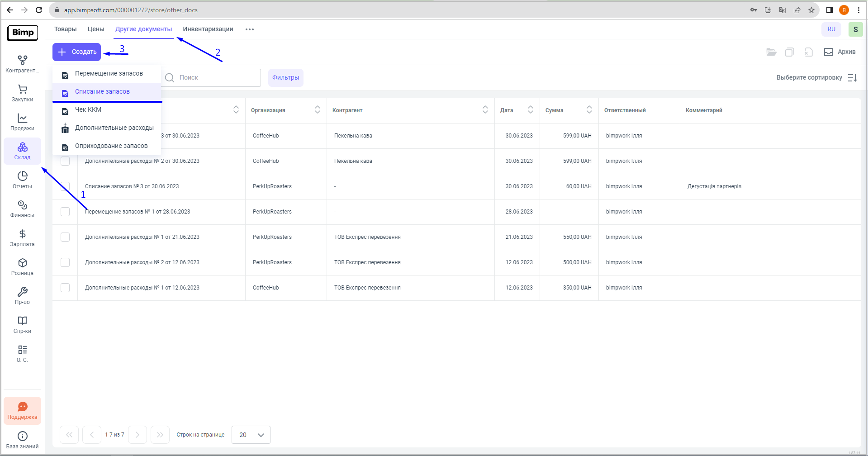This screenshot has width=868, height=456.
Task: Open the Производство wrench icon
Action: click(22, 295)
